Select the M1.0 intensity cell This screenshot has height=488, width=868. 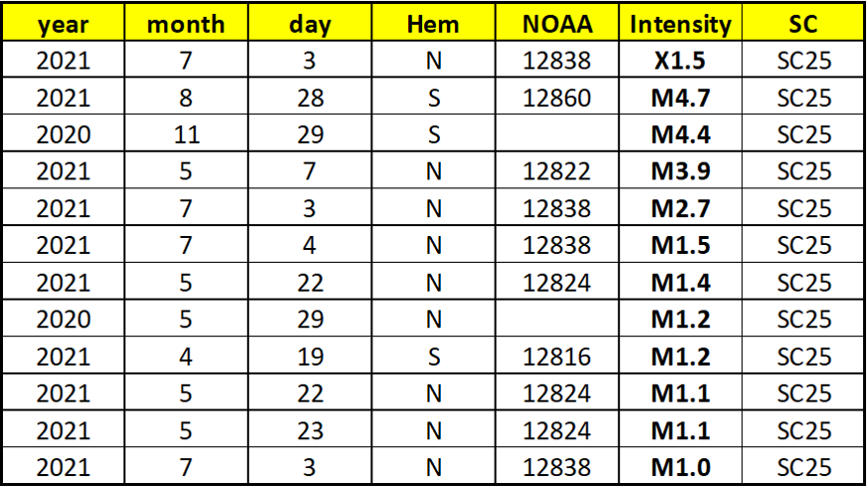681,467
